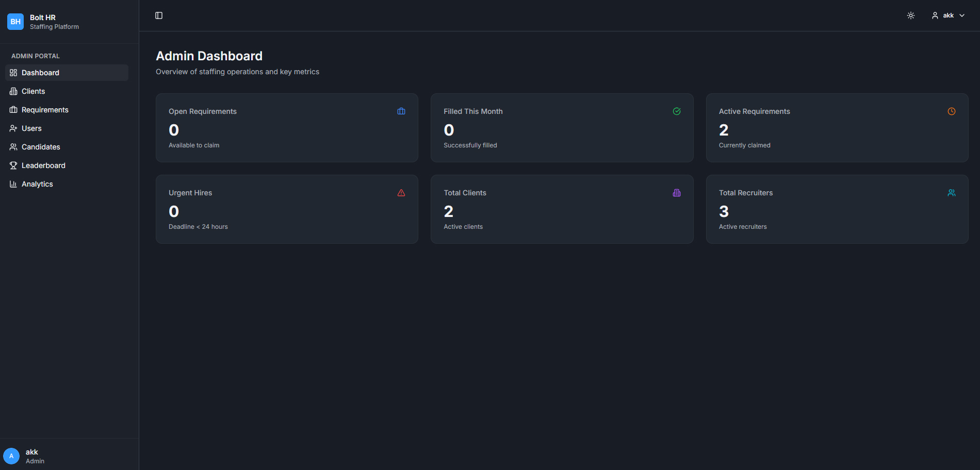The height and width of the screenshot is (470, 980).
Task: Click the green checkmark icon on Filled This Month
Action: [x=677, y=111]
